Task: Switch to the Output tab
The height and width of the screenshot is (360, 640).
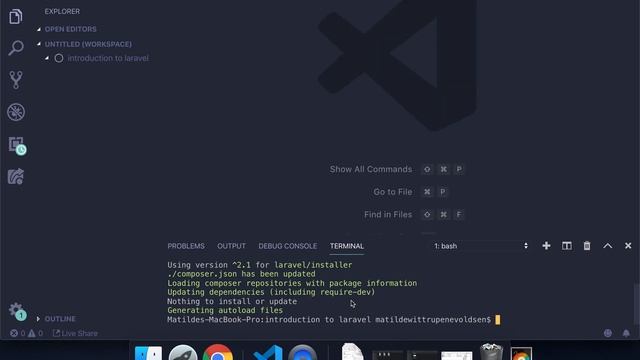Action: tap(231, 246)
